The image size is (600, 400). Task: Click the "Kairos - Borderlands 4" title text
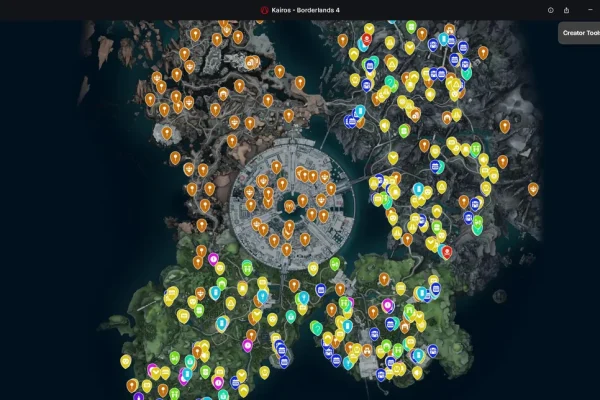[305, 10]
